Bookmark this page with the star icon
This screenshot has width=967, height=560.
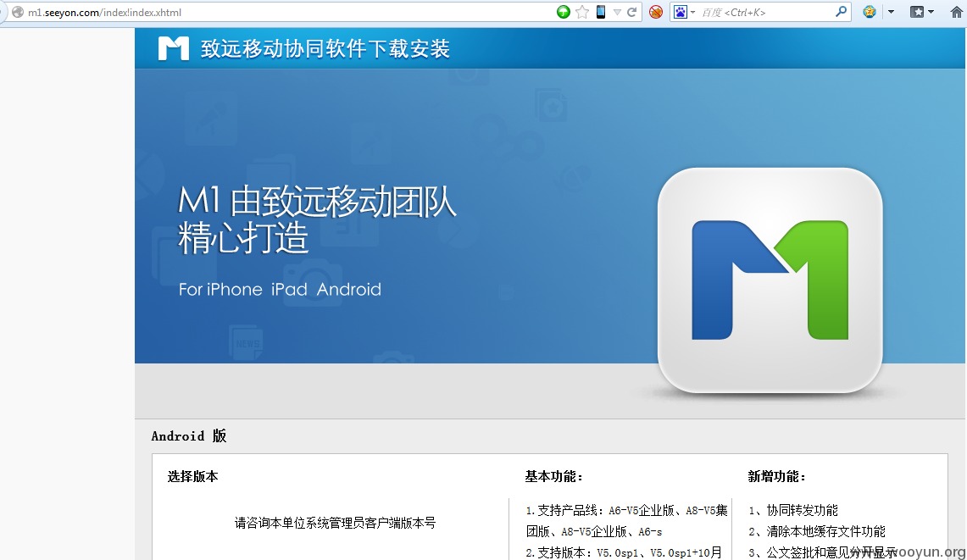[582, 12]
